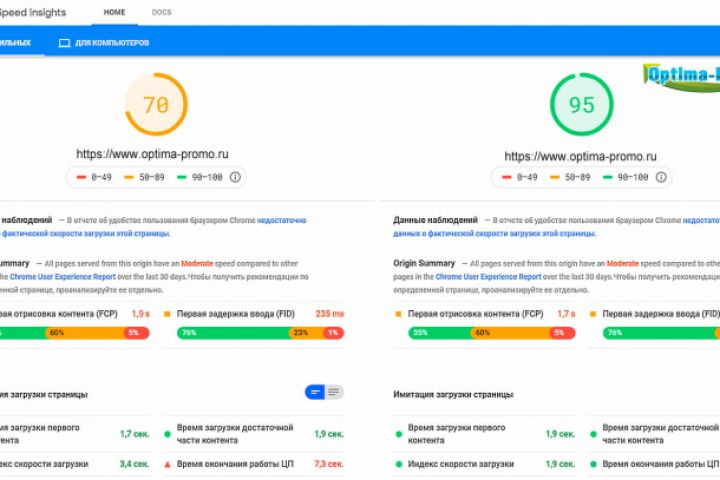Screen dimensions: 720x480
Task: Click green dot beside right 'Время окончания работы ЦП'
Action: pos(593,464)
